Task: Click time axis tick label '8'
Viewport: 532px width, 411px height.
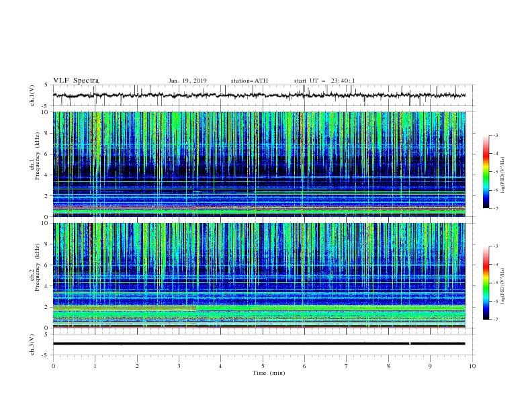Action: [x=388, y=366]
